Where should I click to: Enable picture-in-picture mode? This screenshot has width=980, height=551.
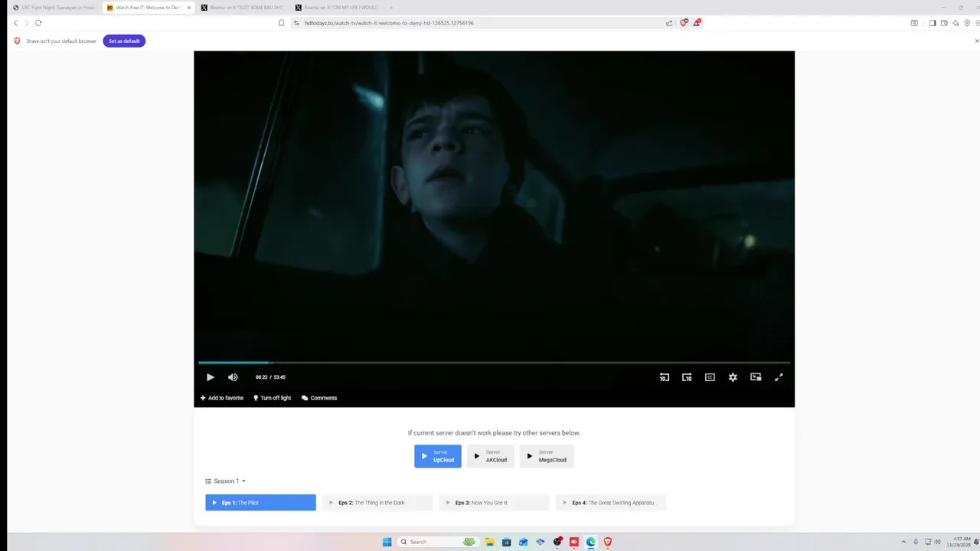click(x=756, y=377)
